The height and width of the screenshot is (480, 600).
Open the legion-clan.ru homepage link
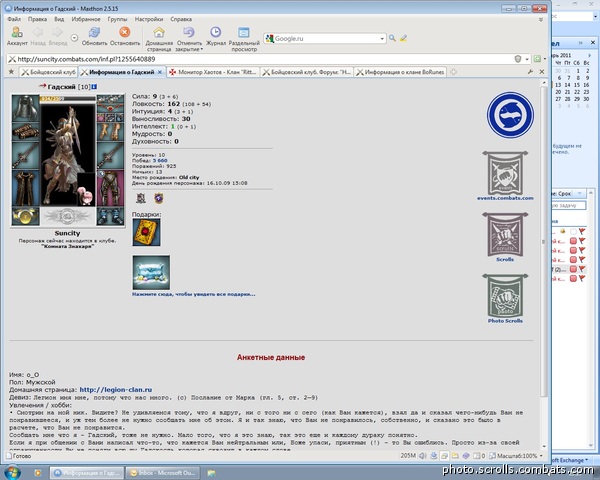click(x=116, y=390)
